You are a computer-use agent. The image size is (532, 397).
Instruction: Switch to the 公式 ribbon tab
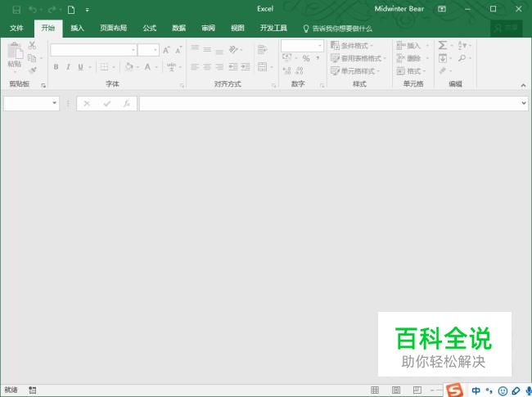(x=149, y=28)
